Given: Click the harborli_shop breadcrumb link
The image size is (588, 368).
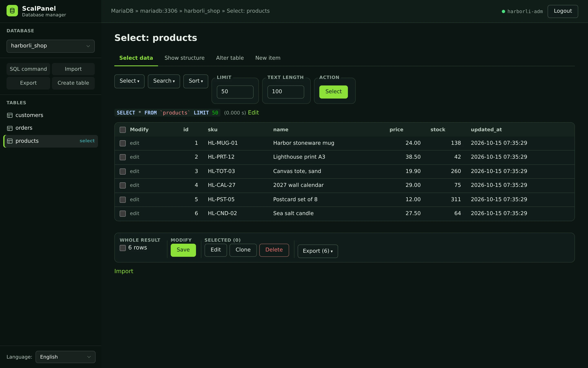Looking at the screenshot, I should [x=202, y=11].
